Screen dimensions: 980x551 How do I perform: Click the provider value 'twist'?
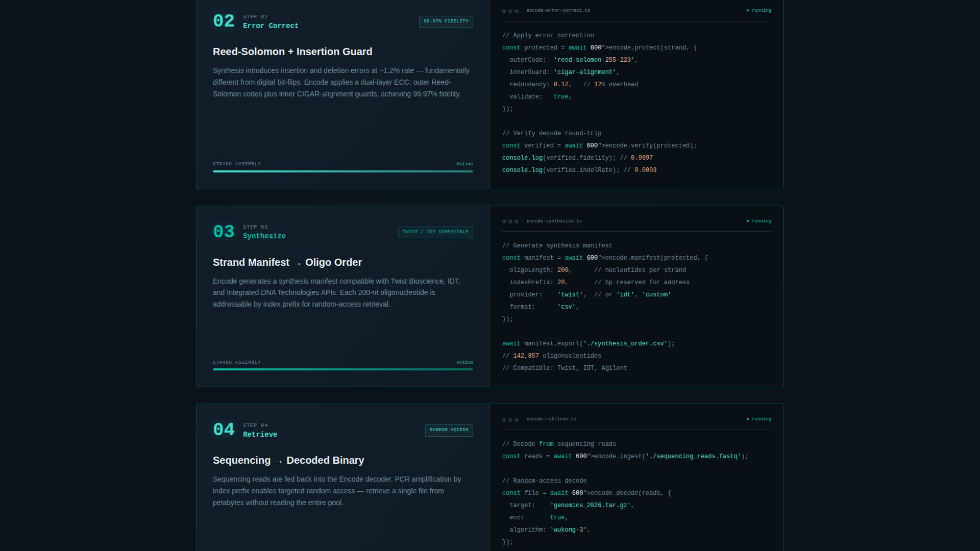pyautogui.click(x=570, y=294)
